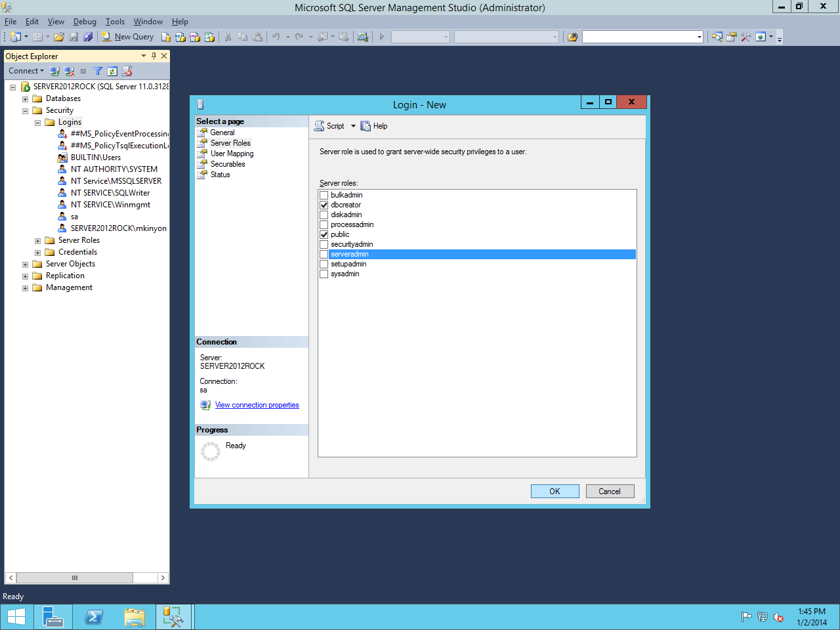This screenshot has width=840, height=630.
Task: Click the Activity Monitor icon in the toolbar
Action: (x=362, y=37)
